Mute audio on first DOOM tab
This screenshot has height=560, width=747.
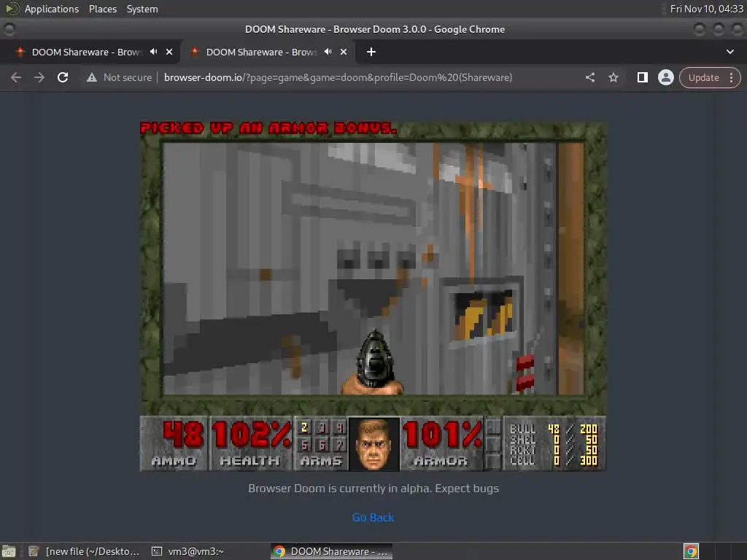[153, 52]
